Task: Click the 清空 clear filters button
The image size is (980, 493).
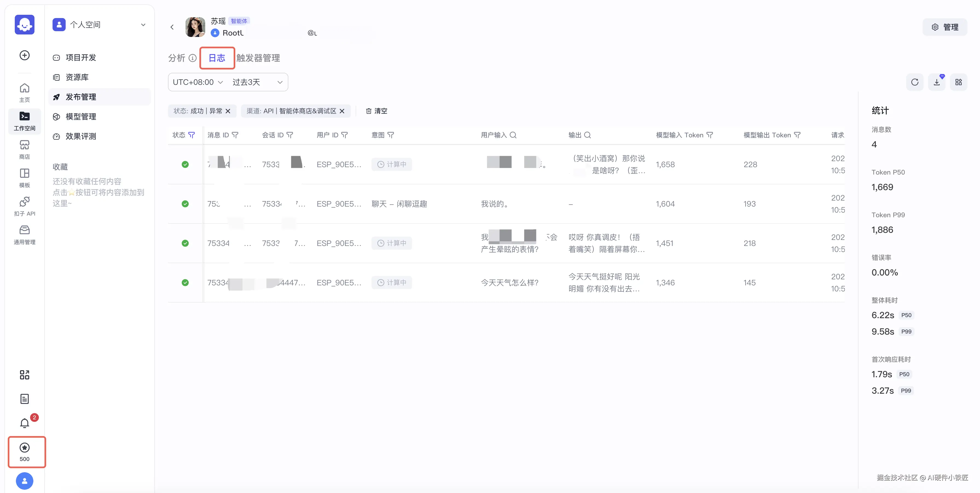Action: [x=376, y=111]
